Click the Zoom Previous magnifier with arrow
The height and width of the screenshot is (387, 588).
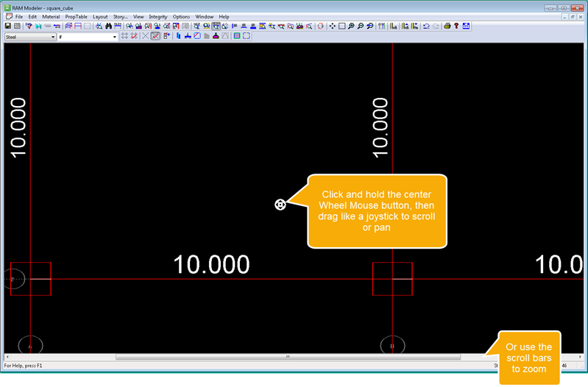(x=369, y=26)
